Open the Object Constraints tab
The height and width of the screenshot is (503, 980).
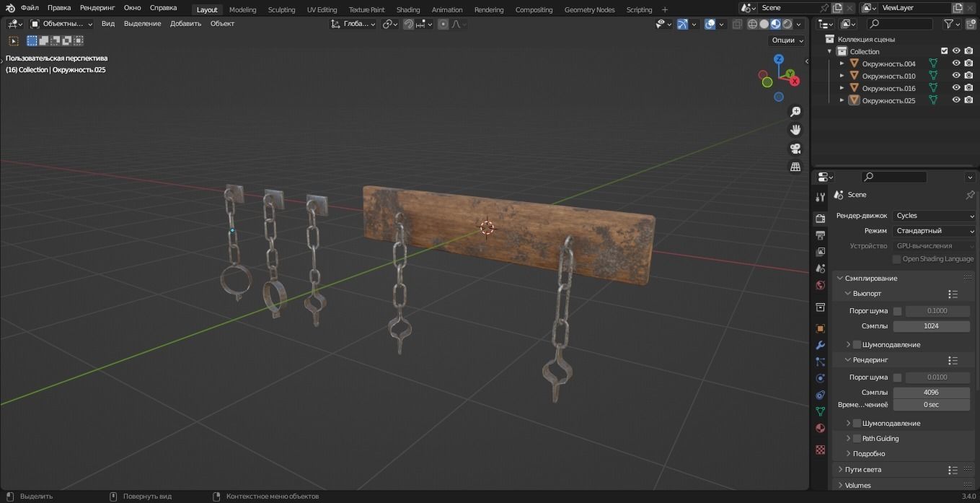[820, 395]
